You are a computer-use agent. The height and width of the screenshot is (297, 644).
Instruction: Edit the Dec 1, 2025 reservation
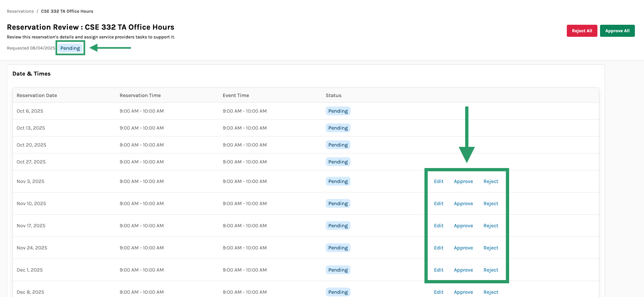pyautogui.click(x=438, y=270)
